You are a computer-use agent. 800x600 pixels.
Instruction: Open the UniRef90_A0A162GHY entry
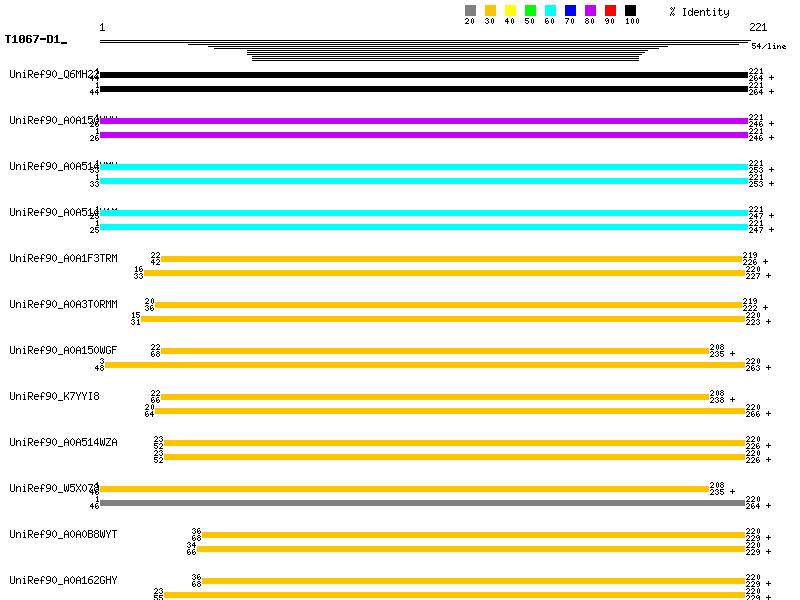tap(63, 581)
